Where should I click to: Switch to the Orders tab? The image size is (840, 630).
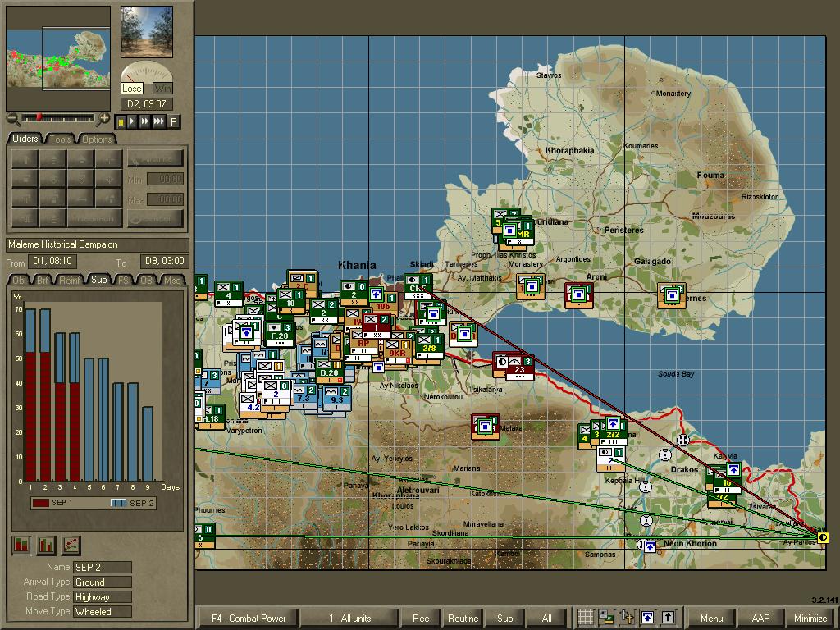25,139
